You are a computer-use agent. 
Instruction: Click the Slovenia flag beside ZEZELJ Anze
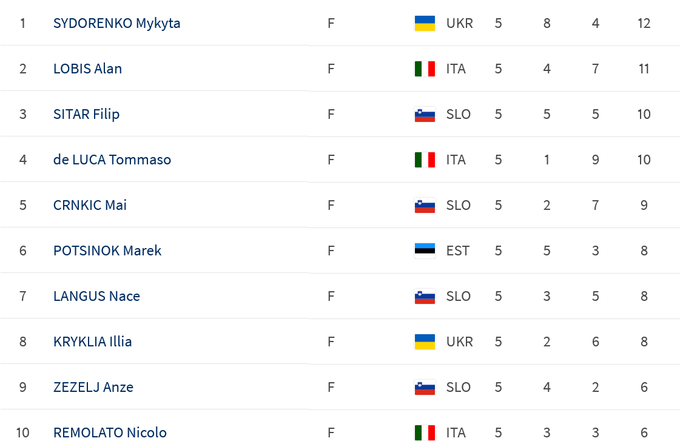click(424, 387)
